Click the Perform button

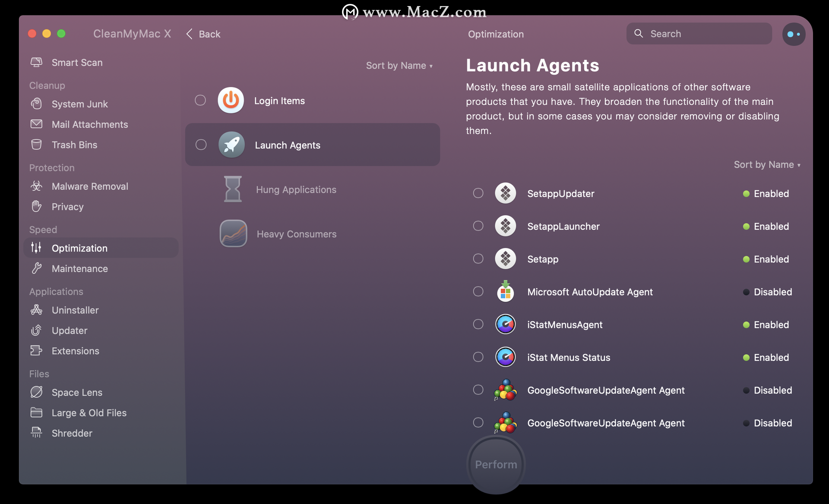click(x=496, y=464)
